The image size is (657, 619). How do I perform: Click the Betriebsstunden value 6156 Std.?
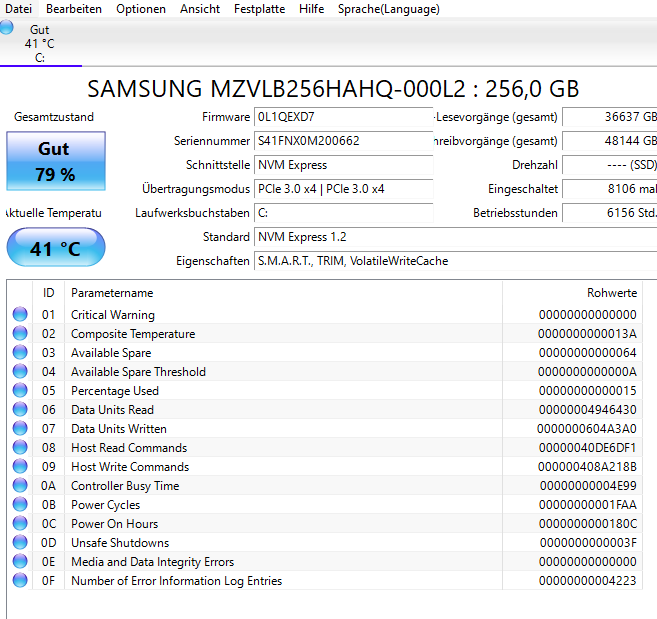click(x=610, y=213)
